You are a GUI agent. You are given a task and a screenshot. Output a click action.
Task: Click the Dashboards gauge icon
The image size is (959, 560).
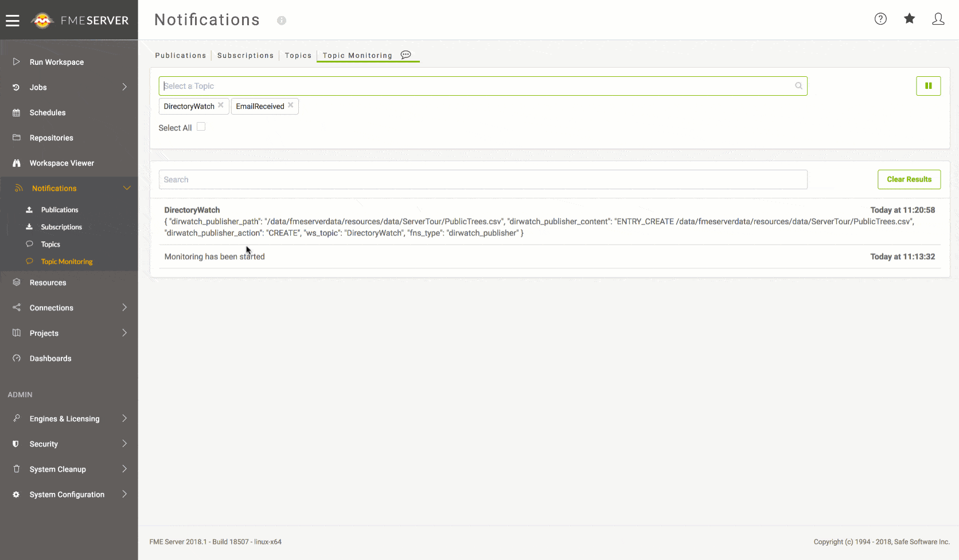[17, 358]
